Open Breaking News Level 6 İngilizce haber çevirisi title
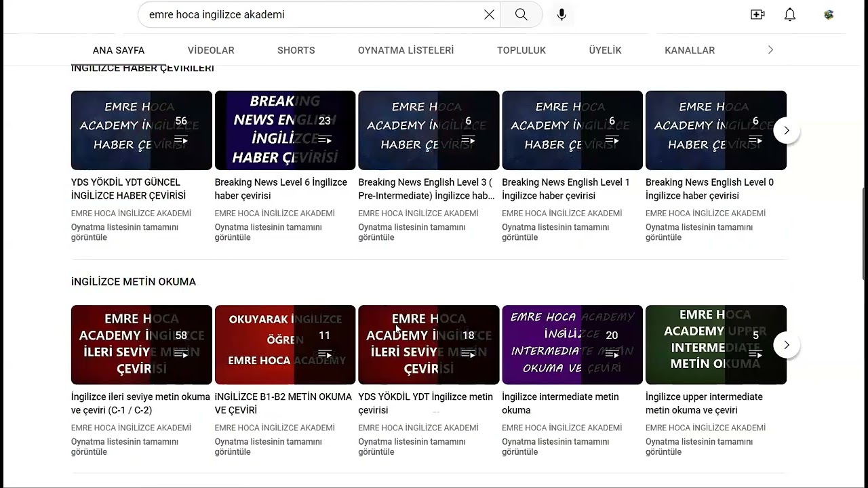868x488 pixels. coord(281,189)
